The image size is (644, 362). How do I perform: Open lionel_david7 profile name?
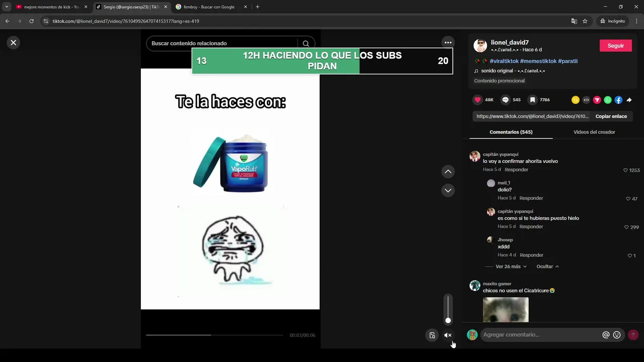click(x=510, y=43)
